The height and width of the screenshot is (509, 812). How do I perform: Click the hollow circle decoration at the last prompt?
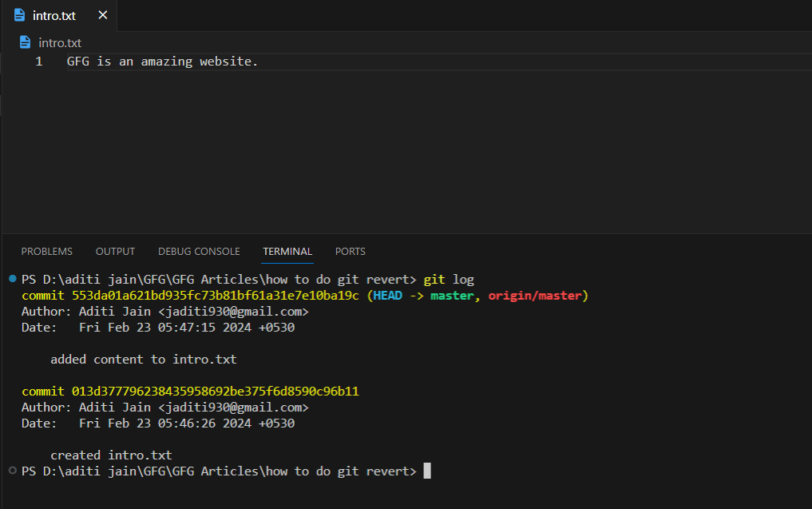[x=12, y=471]
